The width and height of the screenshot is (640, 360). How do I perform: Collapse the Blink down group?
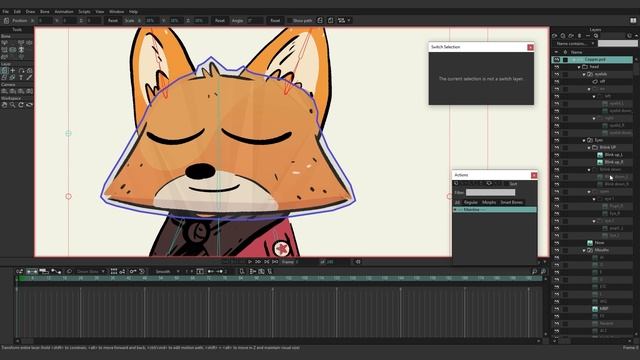589,170
